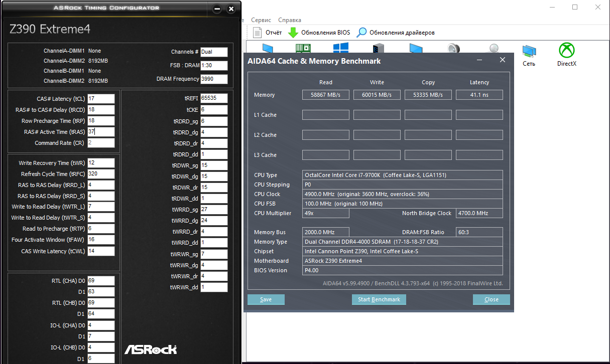Open the green motherboard icon in AIDA64
Screen dimensions: 610x364
[x=303, y=48]
